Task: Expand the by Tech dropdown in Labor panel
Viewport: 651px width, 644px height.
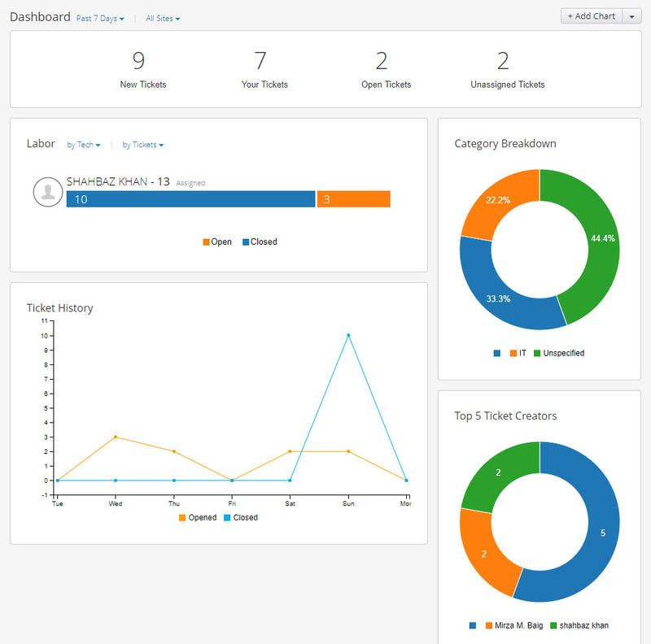Action: pyautogui.click(x=83, y=145)
